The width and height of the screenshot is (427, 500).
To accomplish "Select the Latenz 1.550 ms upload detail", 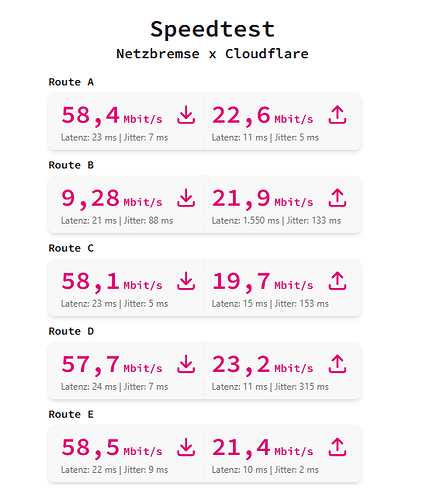I will tap(245, 221).
